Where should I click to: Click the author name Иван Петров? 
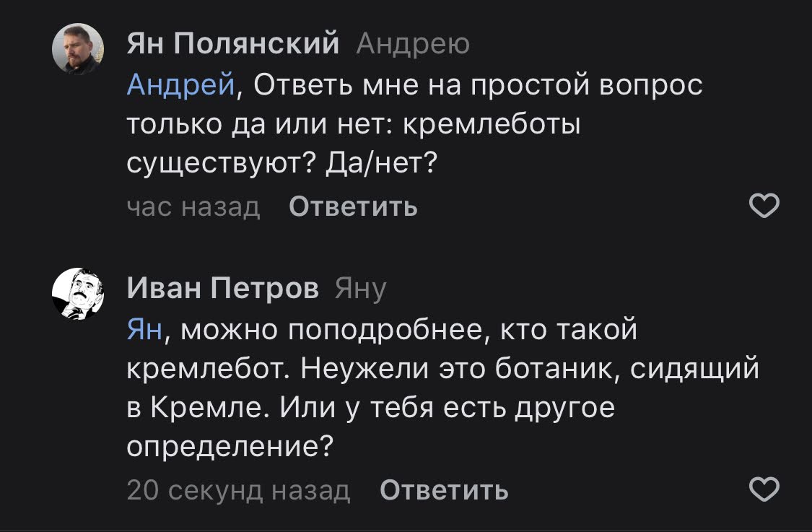click(223, 289)
